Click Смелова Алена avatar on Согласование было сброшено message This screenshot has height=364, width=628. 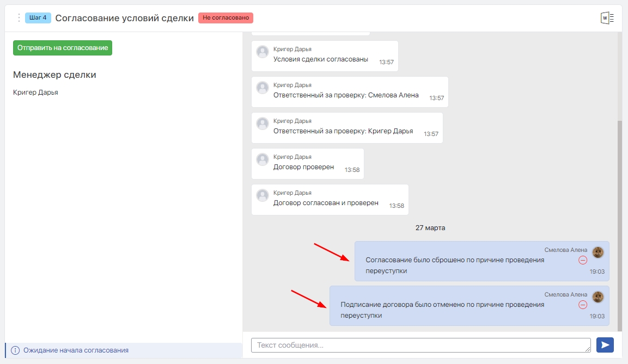tap(598, 252)
